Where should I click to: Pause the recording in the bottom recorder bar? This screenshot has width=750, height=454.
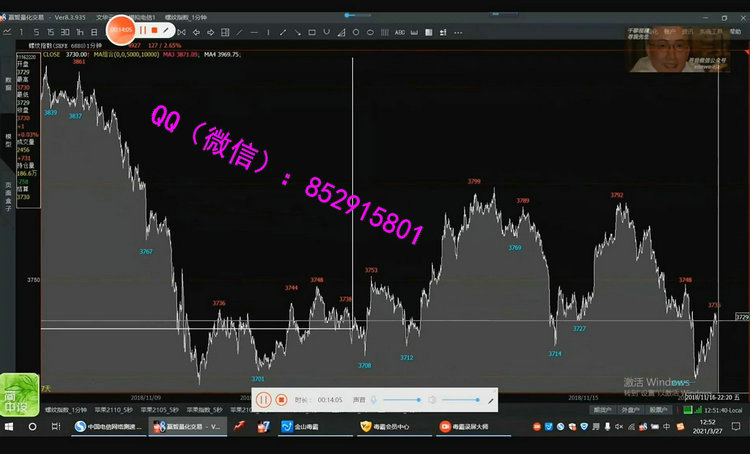264,400
